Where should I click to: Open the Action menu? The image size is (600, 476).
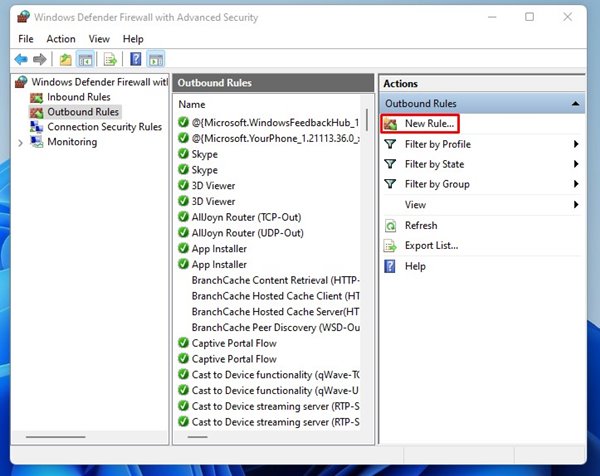(x=61, y=39)
